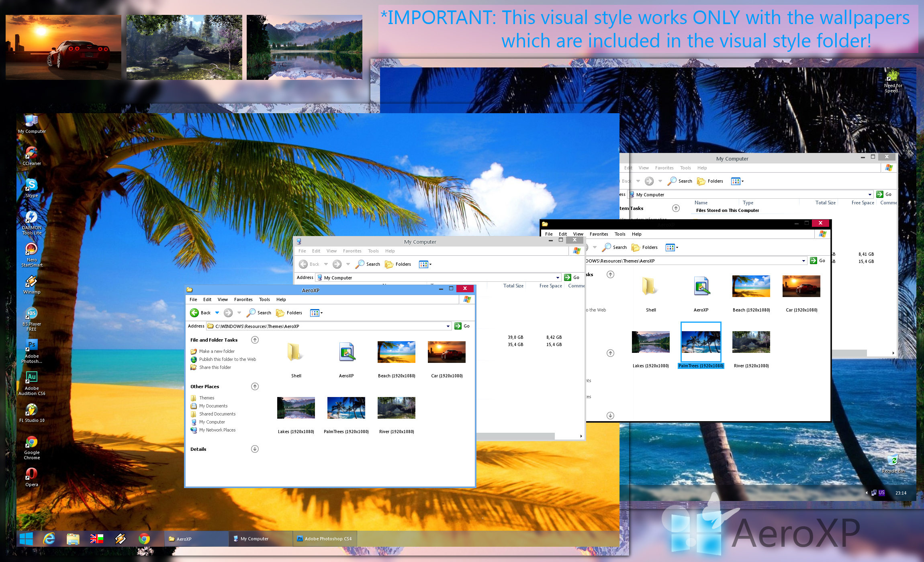Viewport: 924px width, 562px height.
Task: Click Back arrow in AeroXP window
Action: coord(195,313)
